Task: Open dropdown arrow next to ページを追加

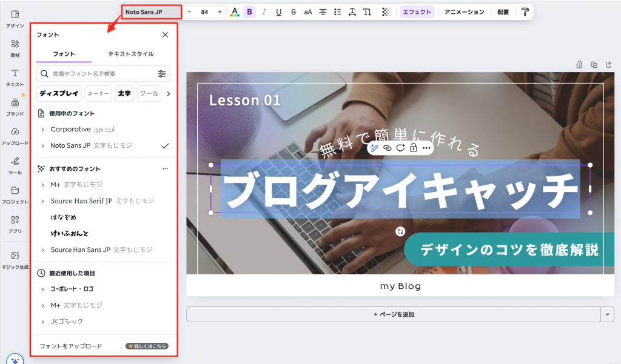Action: click(x=607, y=314)
